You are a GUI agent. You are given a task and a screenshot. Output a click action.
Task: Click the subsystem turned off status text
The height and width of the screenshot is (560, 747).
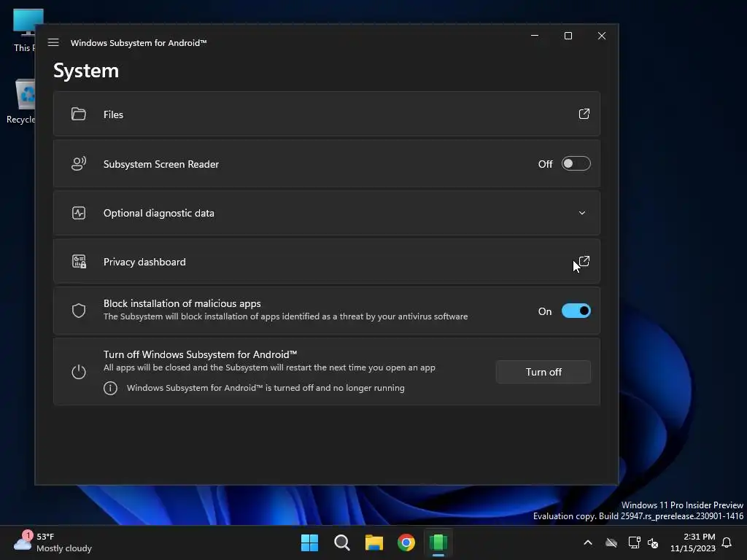[266, 388]
